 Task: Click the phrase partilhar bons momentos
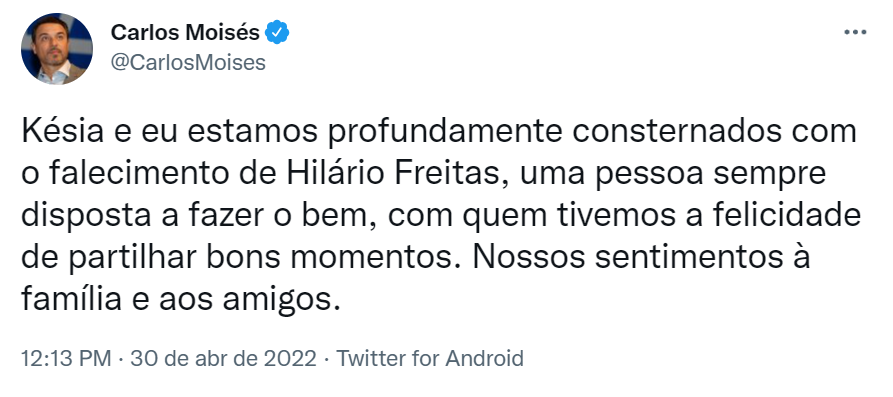tap(257, 257)
